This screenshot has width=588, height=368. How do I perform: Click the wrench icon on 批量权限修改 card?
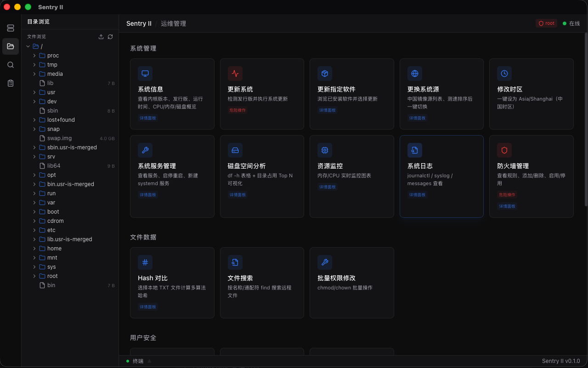click(325, 262)
